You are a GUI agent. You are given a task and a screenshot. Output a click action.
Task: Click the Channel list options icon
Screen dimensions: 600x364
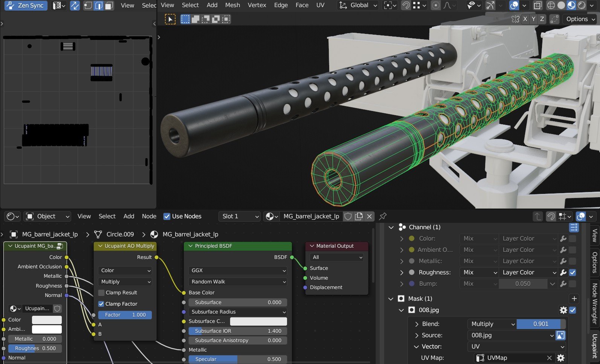(x=574, y=227)
